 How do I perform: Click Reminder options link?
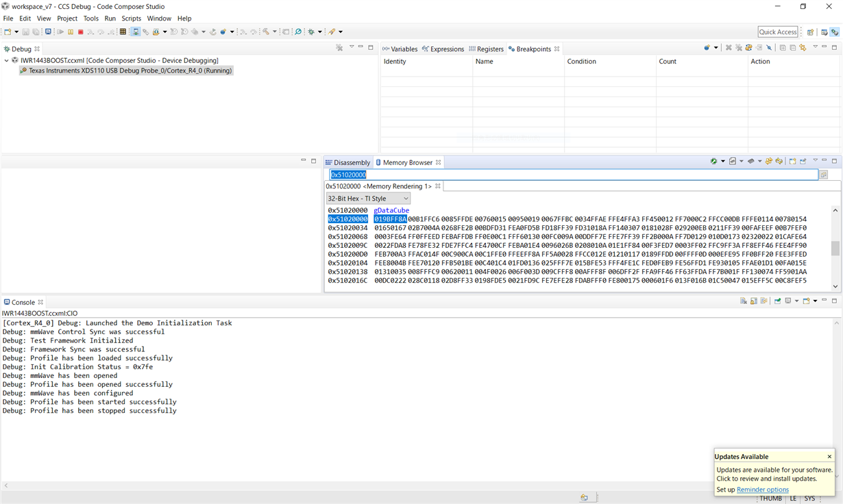pyautogui.click(x=763, y=490)
